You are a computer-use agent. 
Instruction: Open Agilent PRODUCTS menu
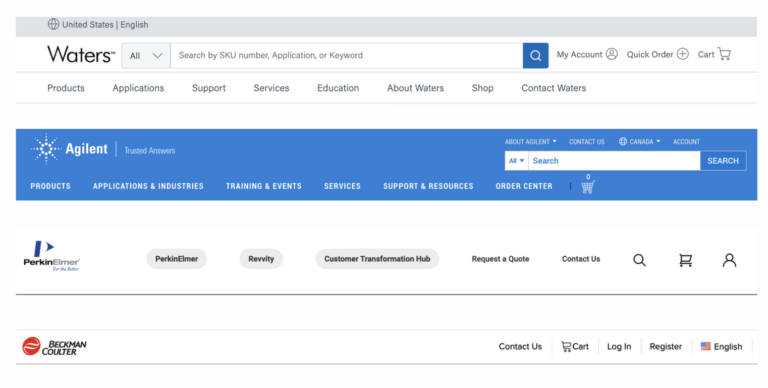pos(50,186)
